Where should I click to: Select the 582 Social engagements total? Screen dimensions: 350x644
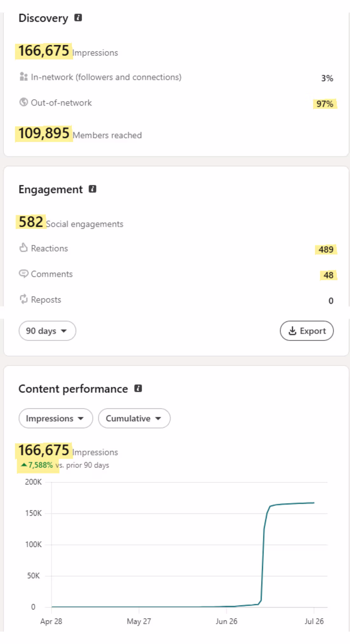point(31,222)
